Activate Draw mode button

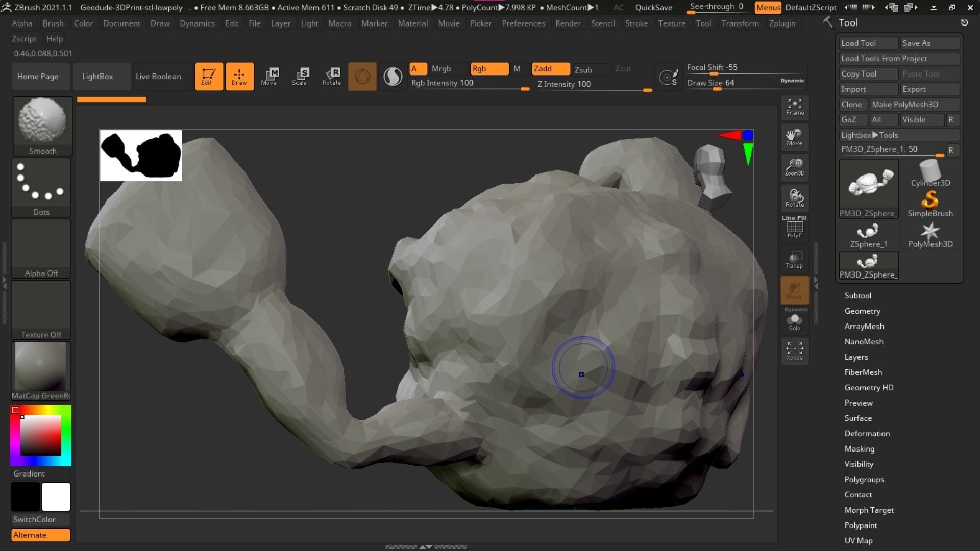click(x=239, y=77)
